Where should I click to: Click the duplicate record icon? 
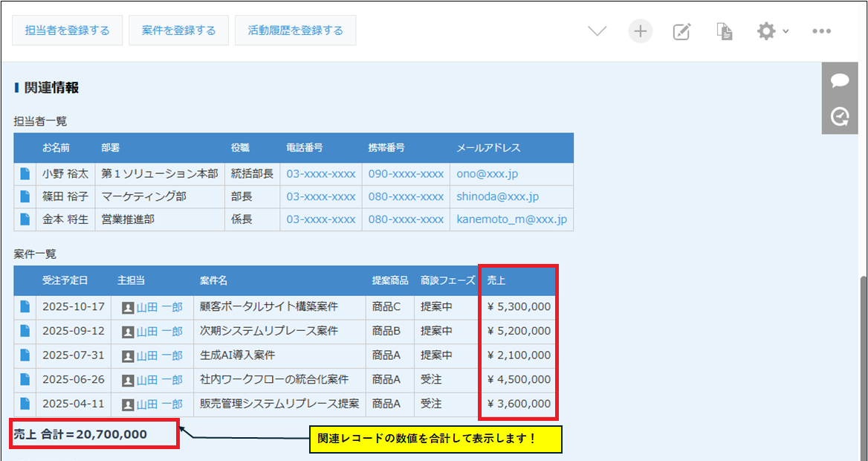(725, 31)
